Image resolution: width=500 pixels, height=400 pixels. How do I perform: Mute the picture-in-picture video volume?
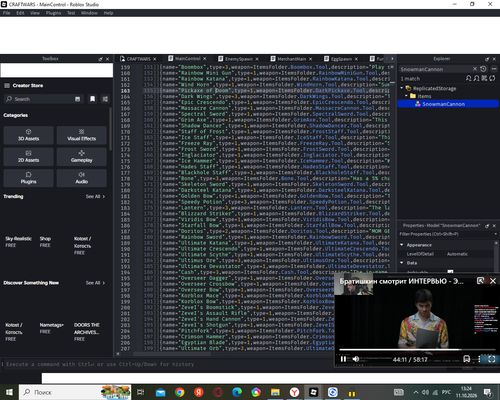coord(356,359)
